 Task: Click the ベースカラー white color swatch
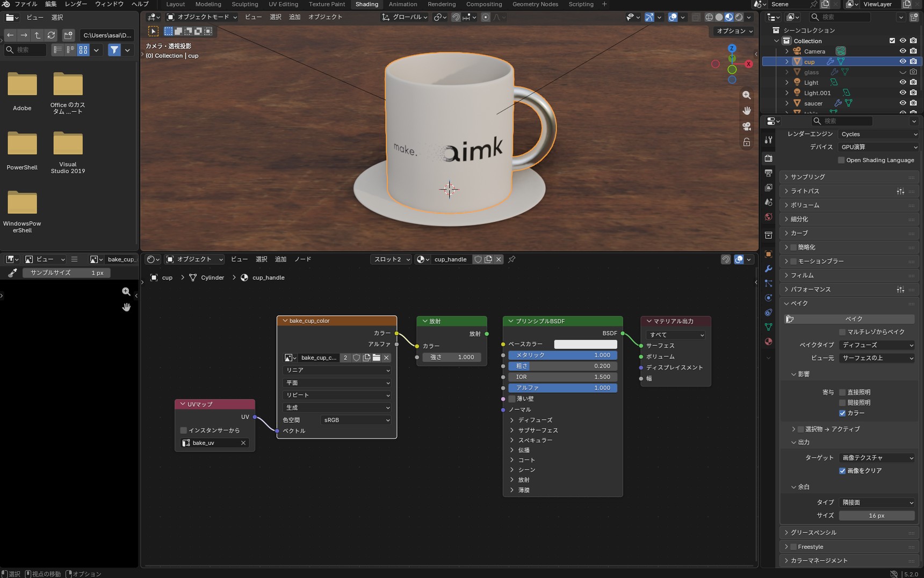586,344
